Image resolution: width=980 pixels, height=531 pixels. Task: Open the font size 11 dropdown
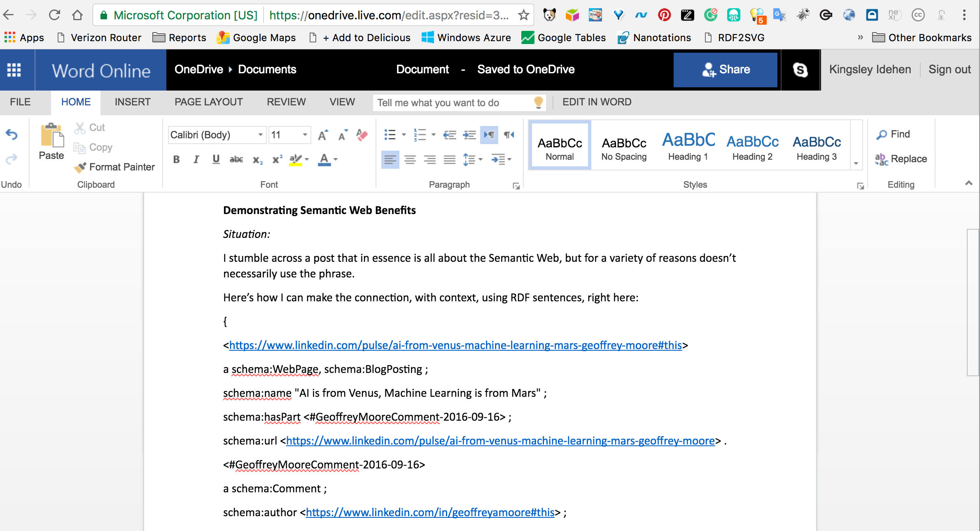point(305,135)
